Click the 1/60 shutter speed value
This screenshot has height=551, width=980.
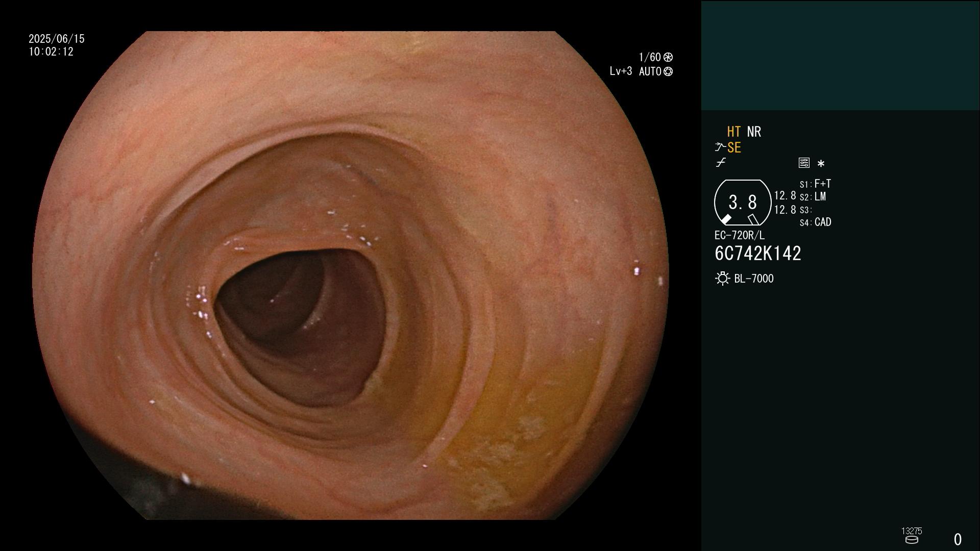pos(650,57)
